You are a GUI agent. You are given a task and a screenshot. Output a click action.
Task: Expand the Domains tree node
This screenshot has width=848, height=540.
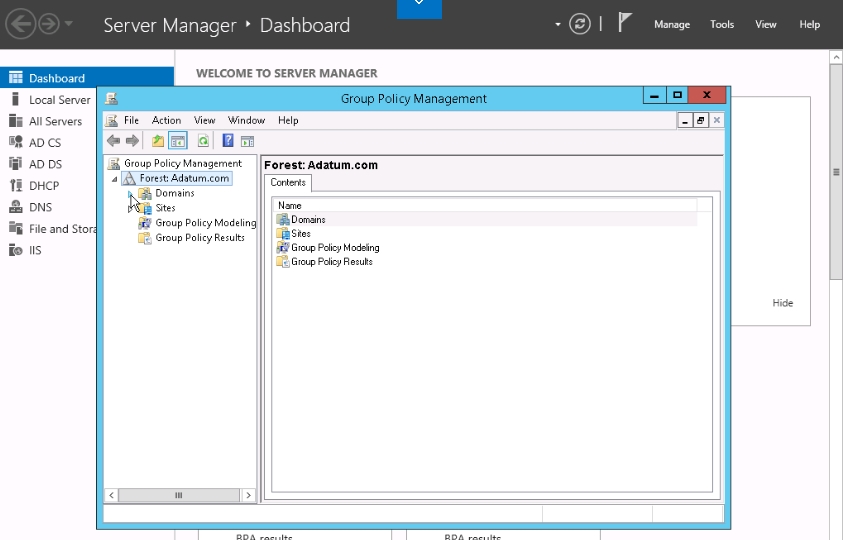[130, 194]
